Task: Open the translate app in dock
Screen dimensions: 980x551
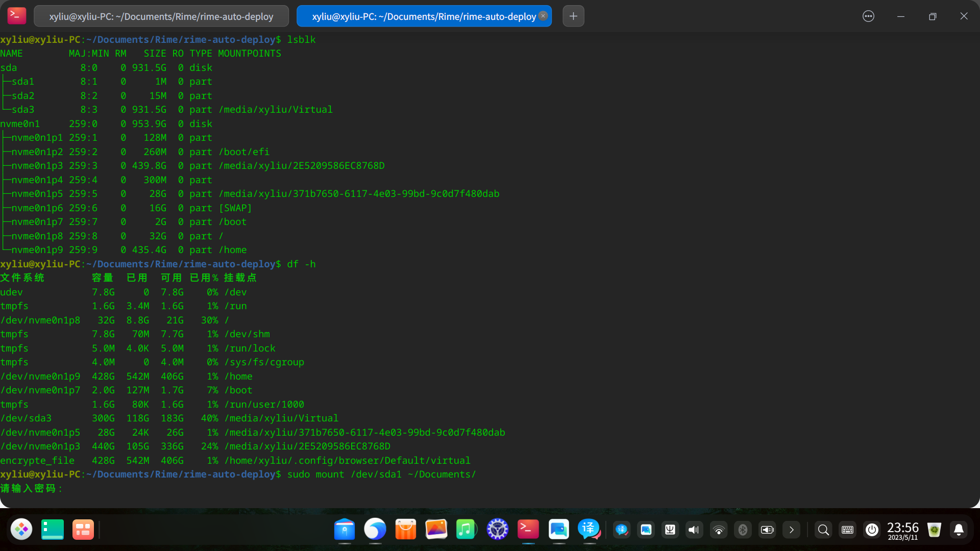Action: click(x=589, y=530)
